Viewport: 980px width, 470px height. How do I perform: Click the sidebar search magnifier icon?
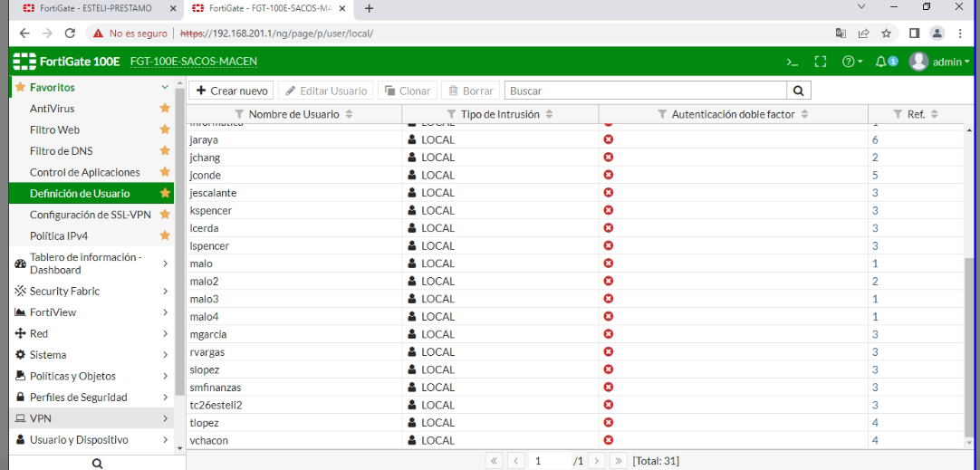pos(97,463)
